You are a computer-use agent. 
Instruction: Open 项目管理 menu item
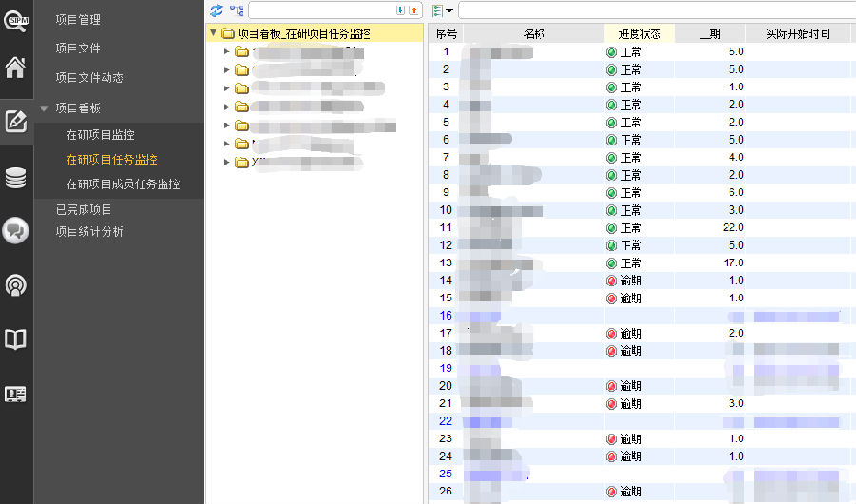pos(78,20)
